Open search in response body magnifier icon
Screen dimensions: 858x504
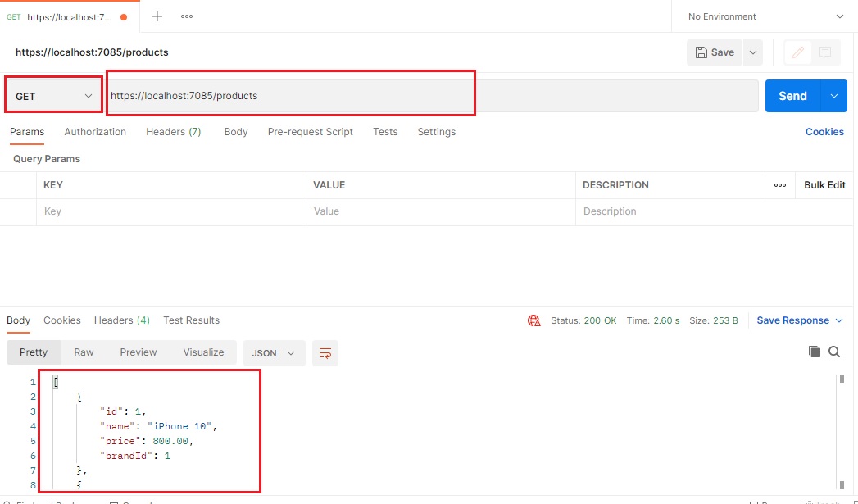(x=834, y=352)
